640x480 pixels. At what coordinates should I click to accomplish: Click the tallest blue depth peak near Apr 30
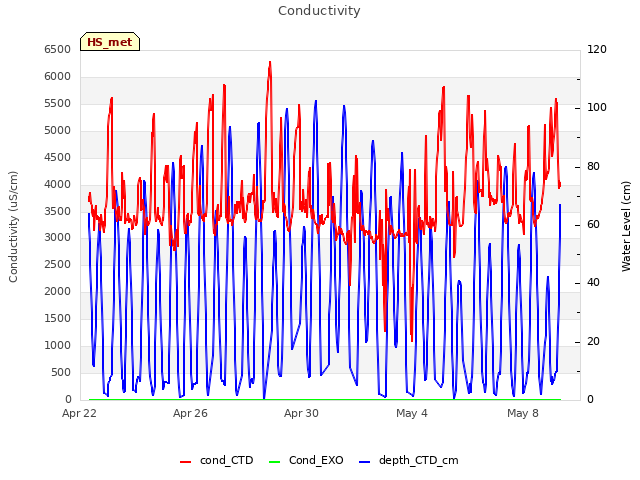point(316,101)
